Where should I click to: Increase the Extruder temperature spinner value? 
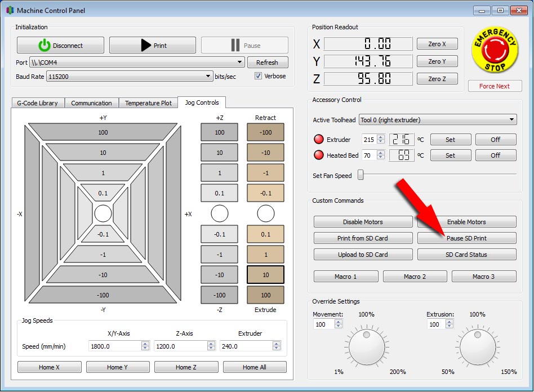pos(381,137)
